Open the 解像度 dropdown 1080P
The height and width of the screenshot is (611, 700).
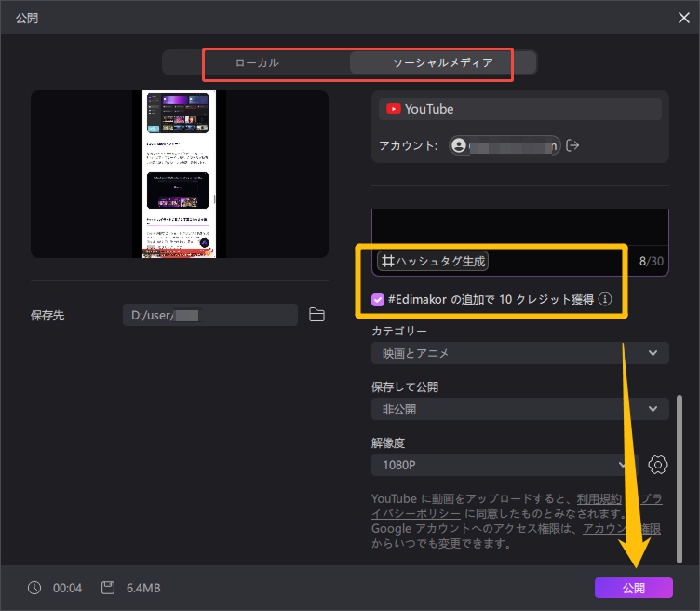505,465
